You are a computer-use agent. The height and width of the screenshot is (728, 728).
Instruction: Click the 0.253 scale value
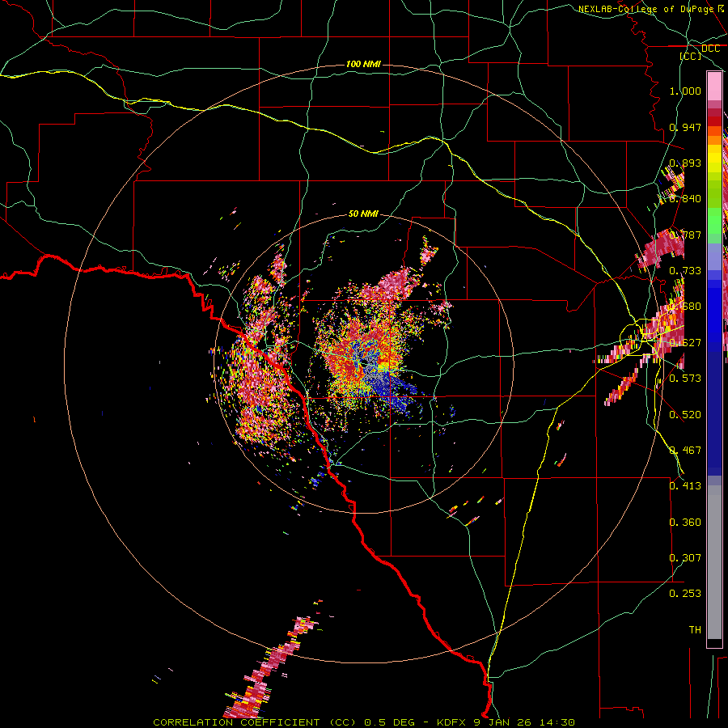(685, 594)
